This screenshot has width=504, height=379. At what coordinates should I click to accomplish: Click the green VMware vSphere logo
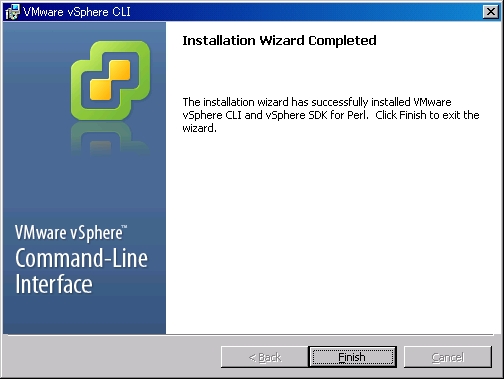[110, 80]
